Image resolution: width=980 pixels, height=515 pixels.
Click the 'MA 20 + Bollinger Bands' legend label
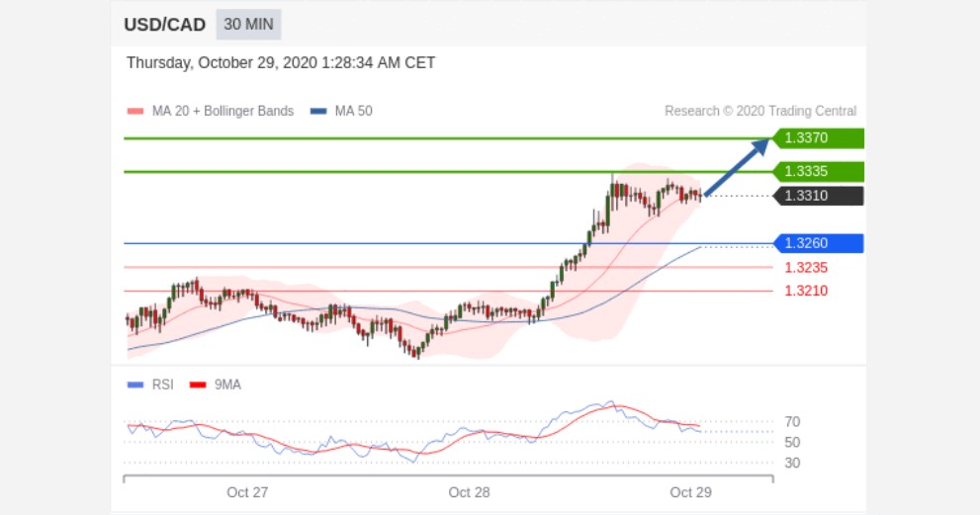point(223,111)
